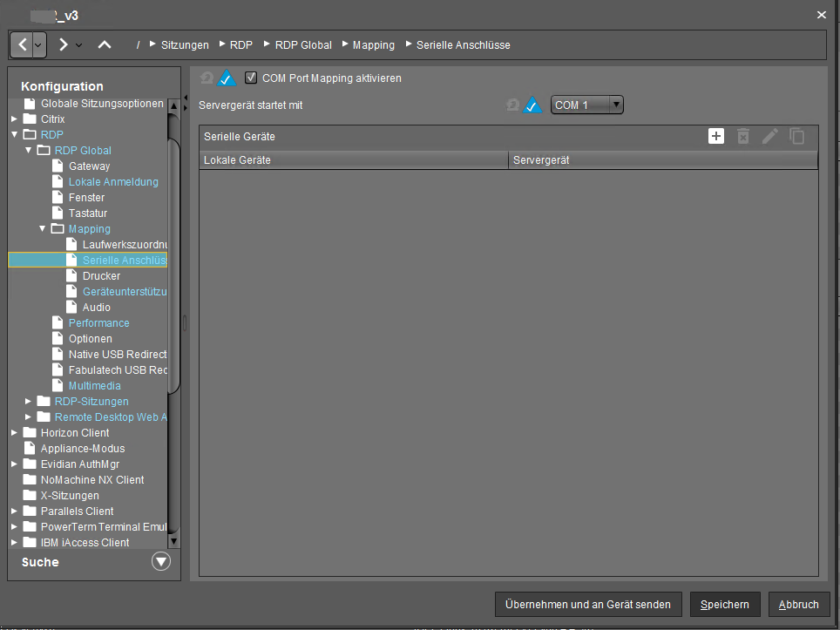Go up one level with the up arrow
Screen dimensions: 840x630
pyautogui.click(x=105, y=44)
